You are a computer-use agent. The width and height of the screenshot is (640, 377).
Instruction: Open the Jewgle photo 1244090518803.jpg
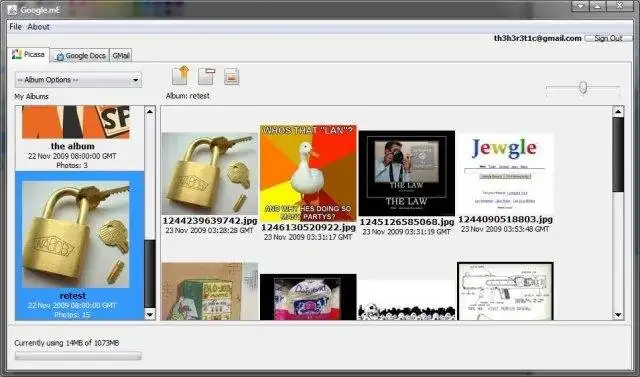[x=505, y=173]
